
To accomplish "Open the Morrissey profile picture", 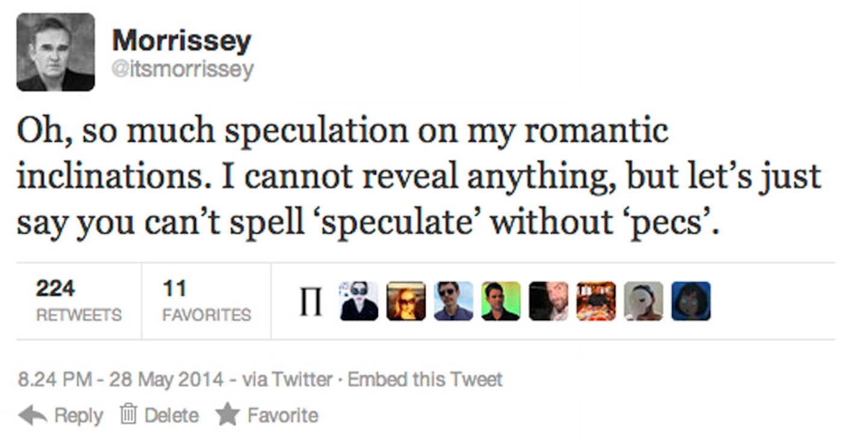I will tap(55, 52).
